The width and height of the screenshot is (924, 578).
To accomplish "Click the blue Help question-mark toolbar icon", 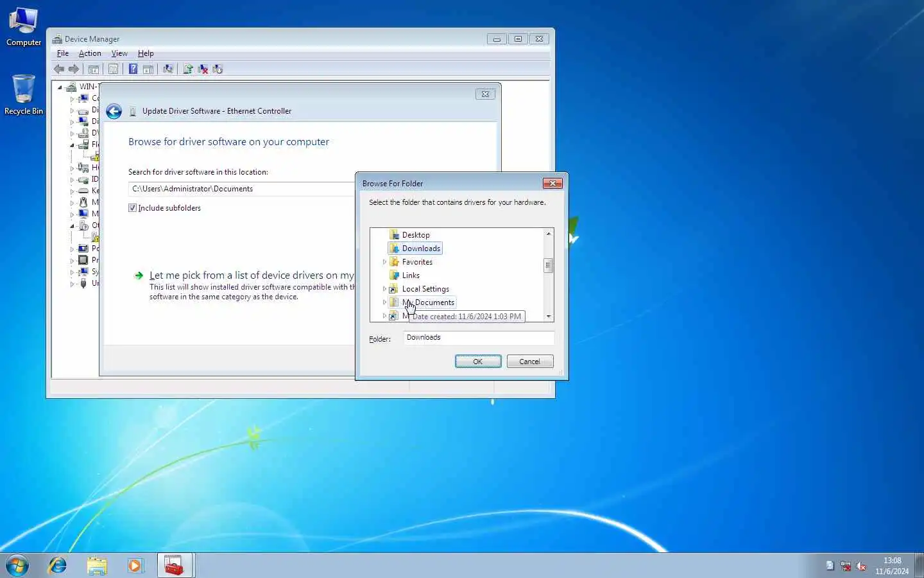I will coord(133,69).
